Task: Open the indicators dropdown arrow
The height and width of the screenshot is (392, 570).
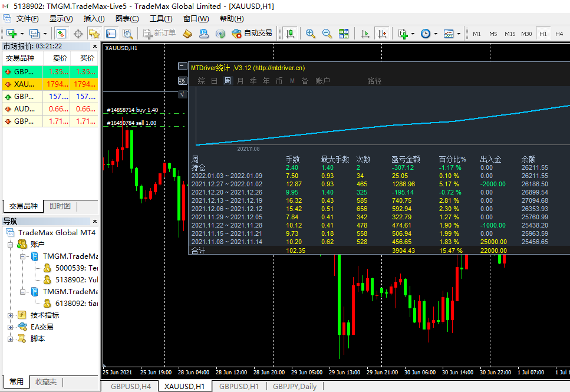Action: pos(413,34)
